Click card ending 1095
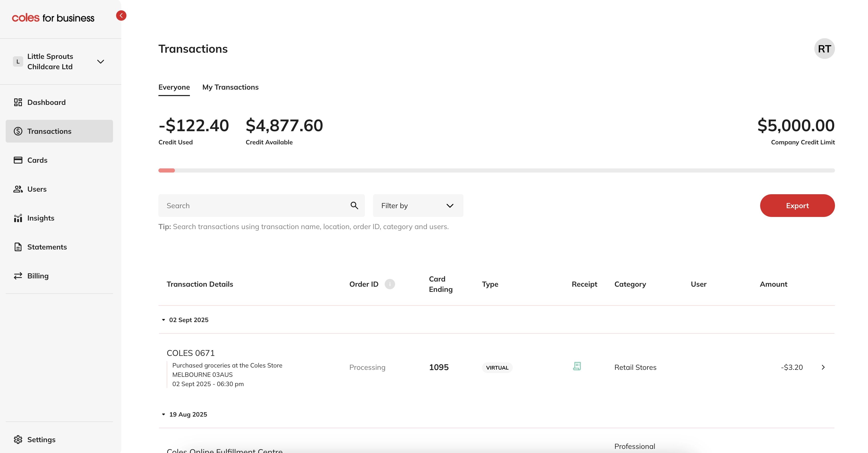This screenshot has height=453, width=868. point(439,367)
